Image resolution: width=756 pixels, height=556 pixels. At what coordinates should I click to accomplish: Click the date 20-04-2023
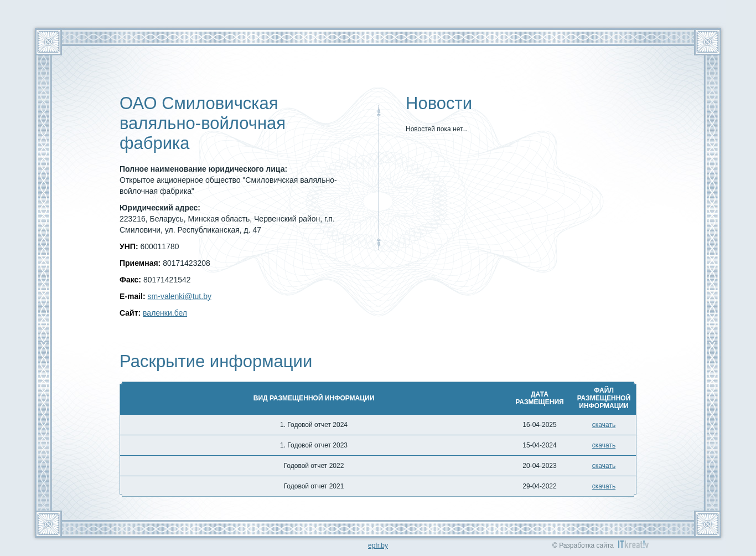[x=540, y=466]
